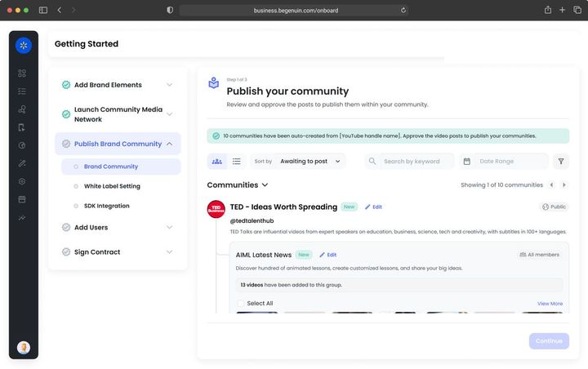This screenshot has width=588, height=369.
Task: Go to previous community page arrow
Action: pos(551,184)
